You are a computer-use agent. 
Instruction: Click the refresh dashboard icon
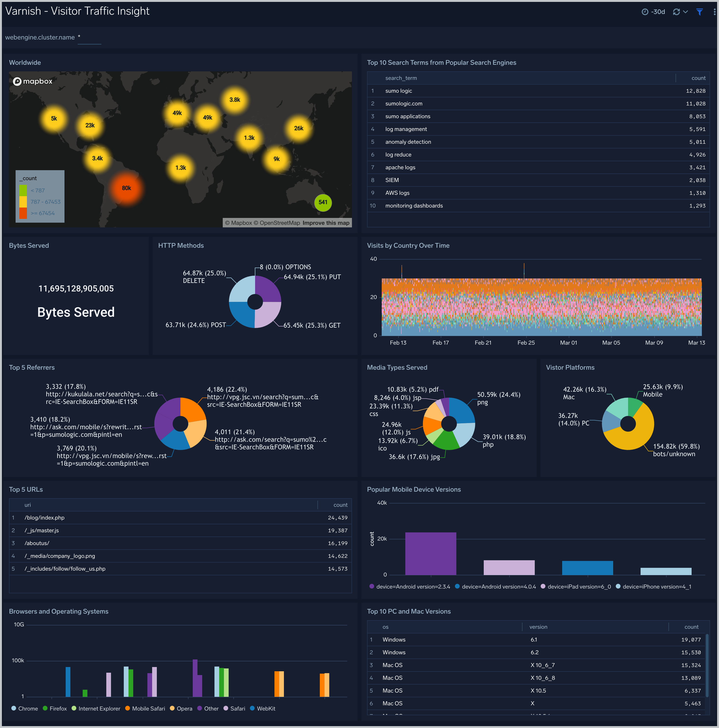[x=676, y=12]
